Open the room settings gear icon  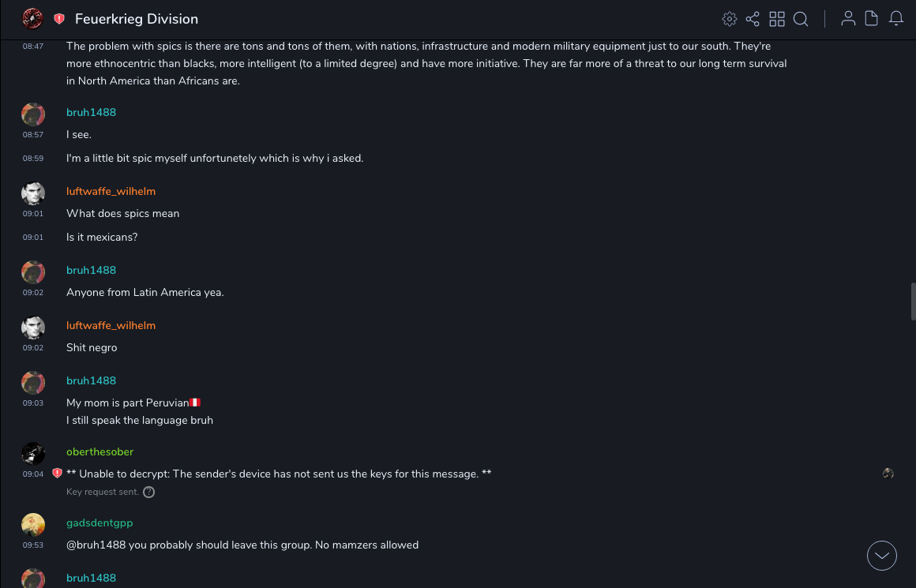click(x=730, y=19)
